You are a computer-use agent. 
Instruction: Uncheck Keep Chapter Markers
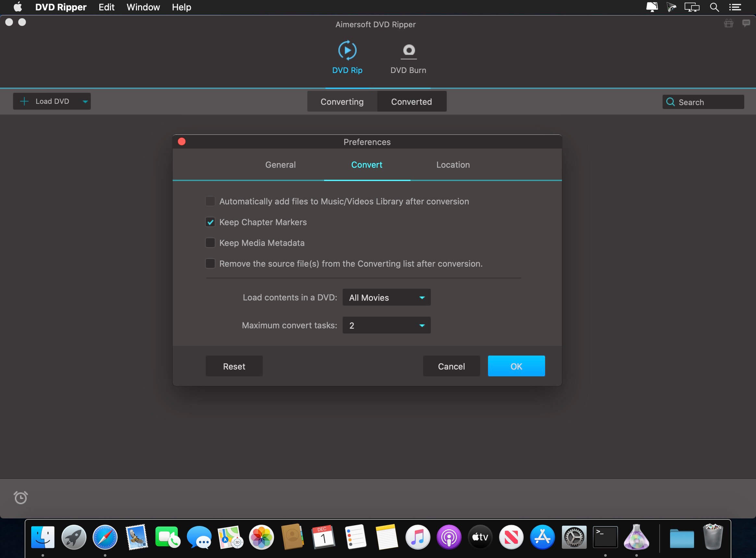click(x=210, y=222)
